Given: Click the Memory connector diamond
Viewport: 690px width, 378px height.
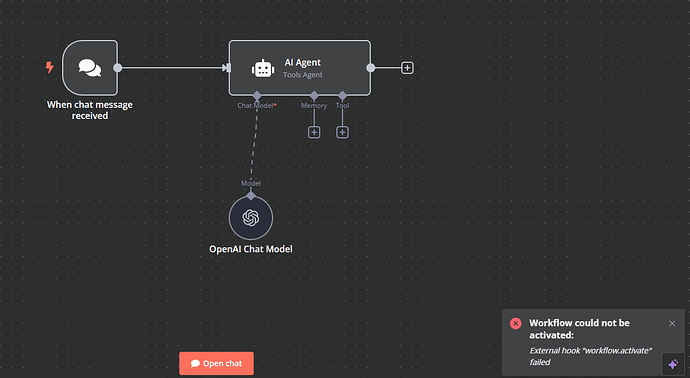Looking at the screenshot, I should tap(314, 95).
